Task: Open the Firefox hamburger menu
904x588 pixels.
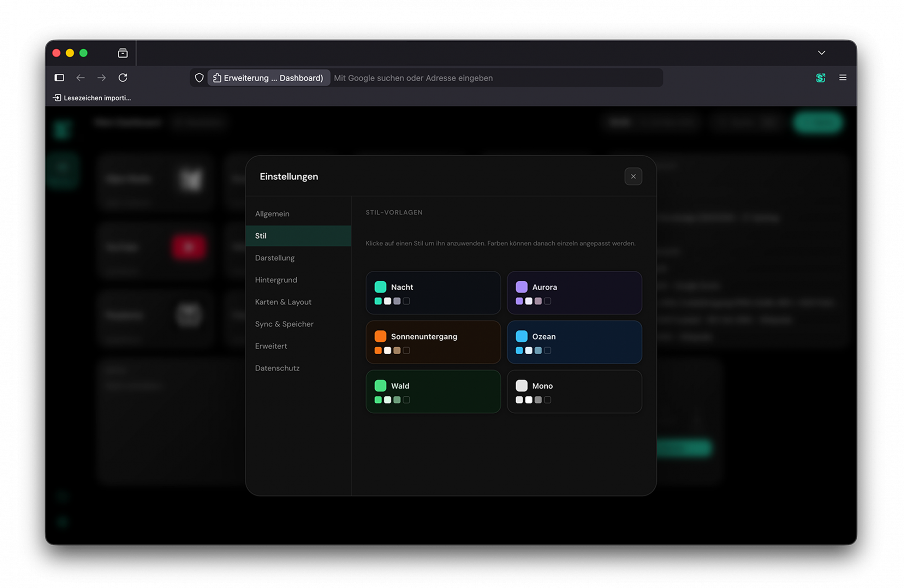Action: 843,77
